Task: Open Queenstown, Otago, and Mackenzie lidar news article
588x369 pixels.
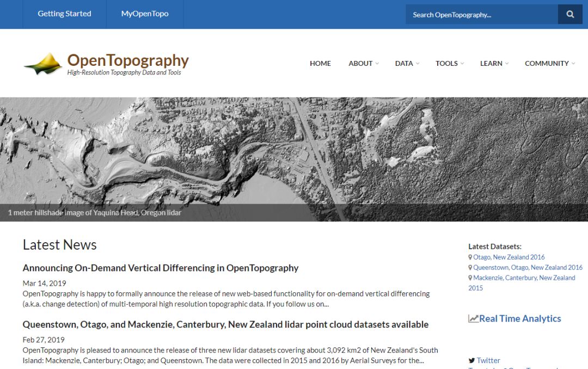Action: pyautogui.click(x=225, y=324)
